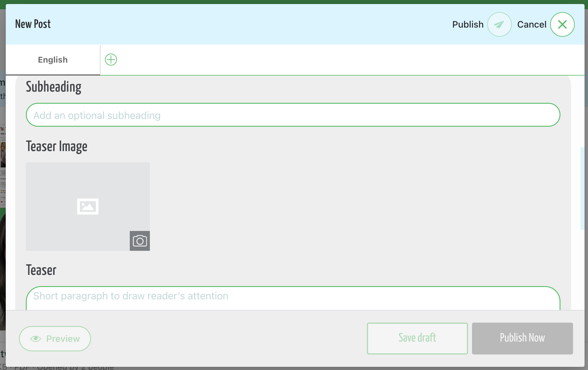Click the Save draft button
Viewport: 588px width, 370px height.
(x=417, y=338)
